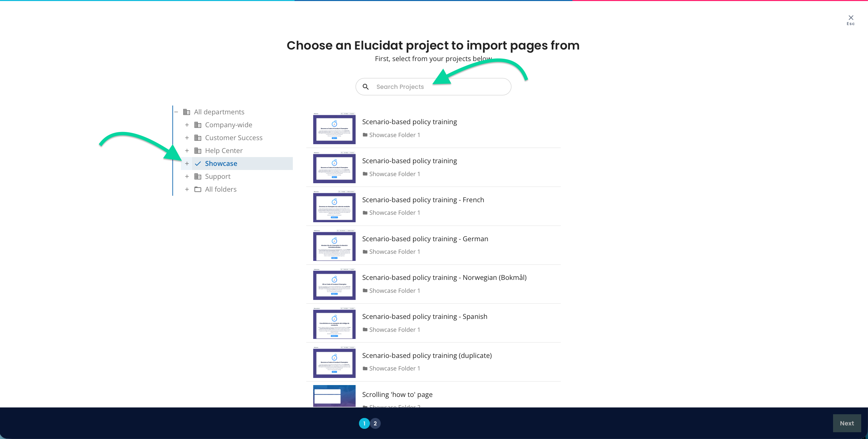Click folder icon under Scenario-based policy training - German
The height and width of the screenshot is (439, 868).
(x=365, y=252)
